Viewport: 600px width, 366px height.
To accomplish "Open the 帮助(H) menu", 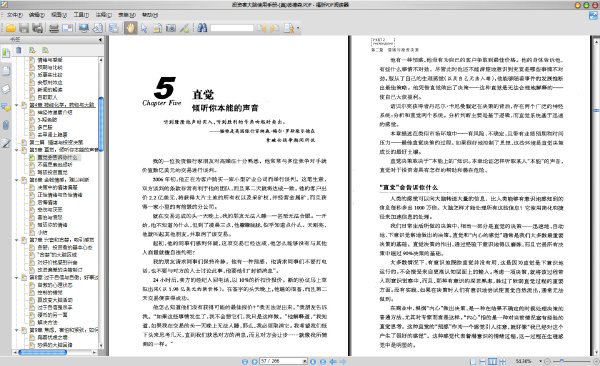I will coord(150,15).
